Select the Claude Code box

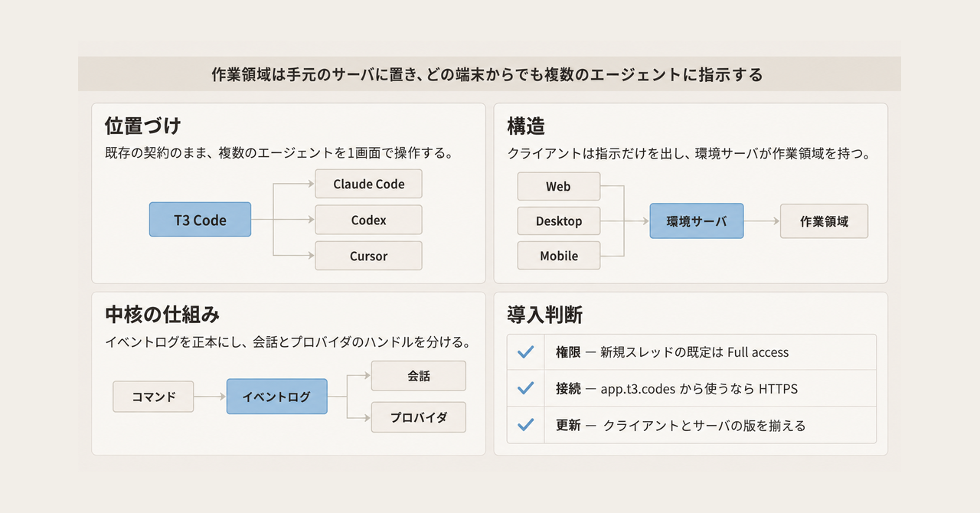click(368, 184)
